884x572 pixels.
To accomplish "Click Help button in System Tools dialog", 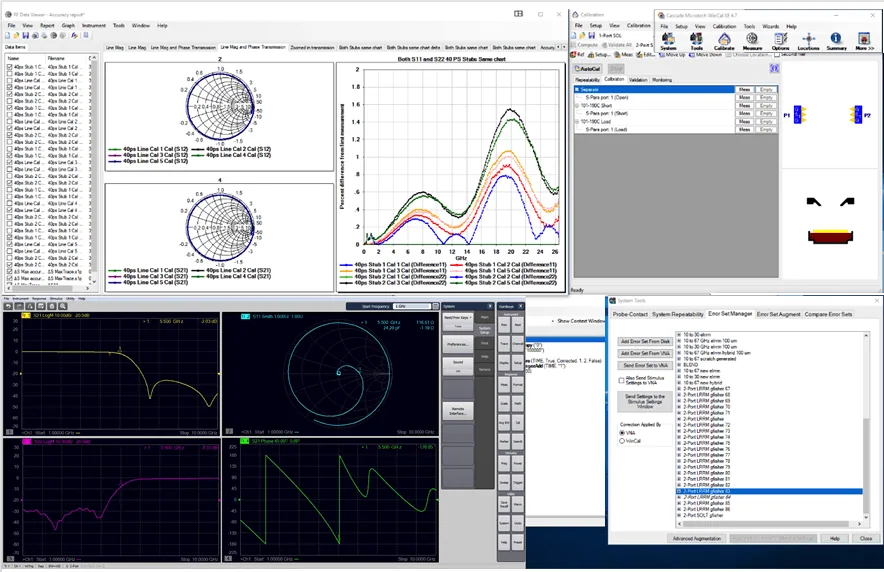I will tap(834, 538).
